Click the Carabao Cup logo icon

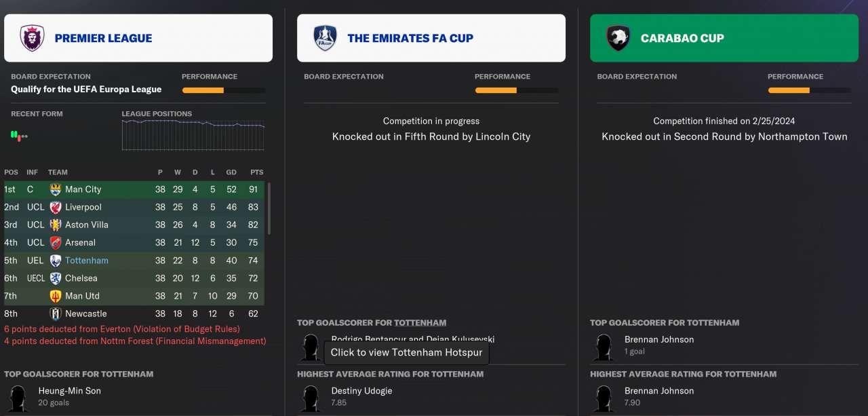coord(618,38)
